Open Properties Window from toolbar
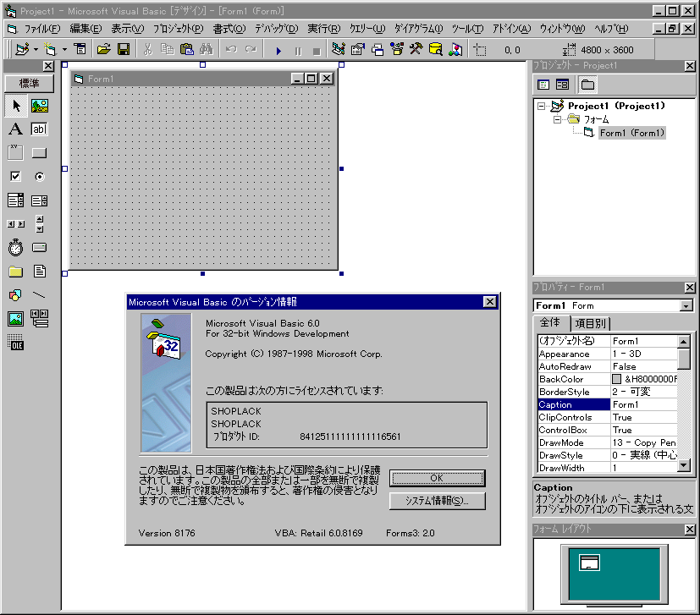Viewport: 700px width, 615px height. tap(357, 49)
